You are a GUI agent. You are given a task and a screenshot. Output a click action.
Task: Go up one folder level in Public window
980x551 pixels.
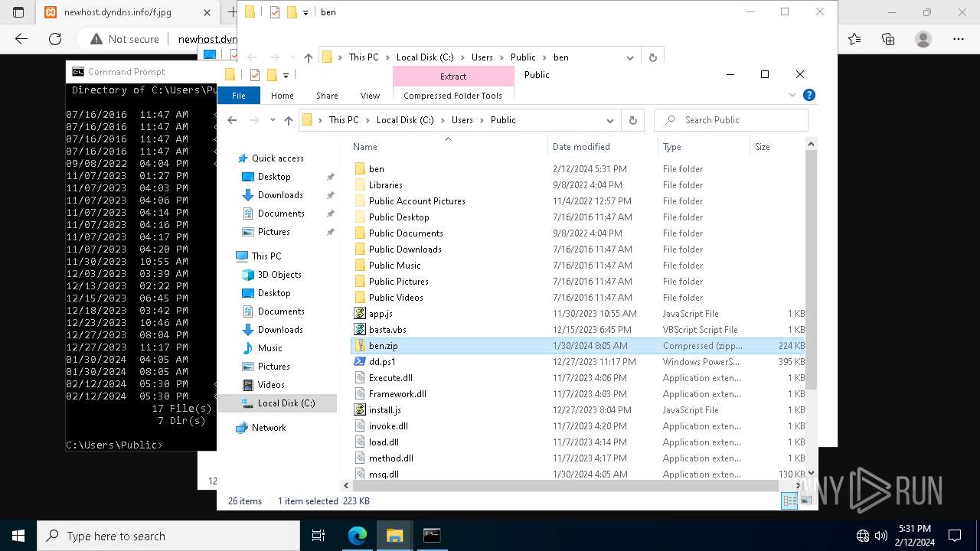pos(288,120)
